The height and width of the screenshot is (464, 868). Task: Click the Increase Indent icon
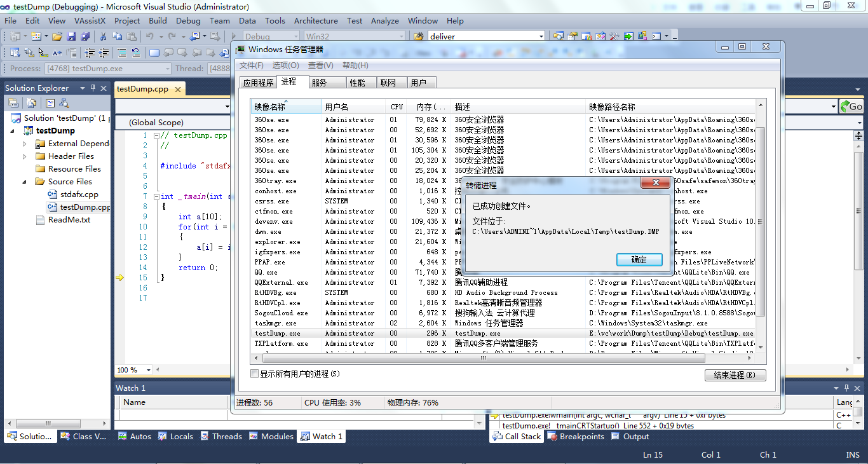click(x=104, y=53)
